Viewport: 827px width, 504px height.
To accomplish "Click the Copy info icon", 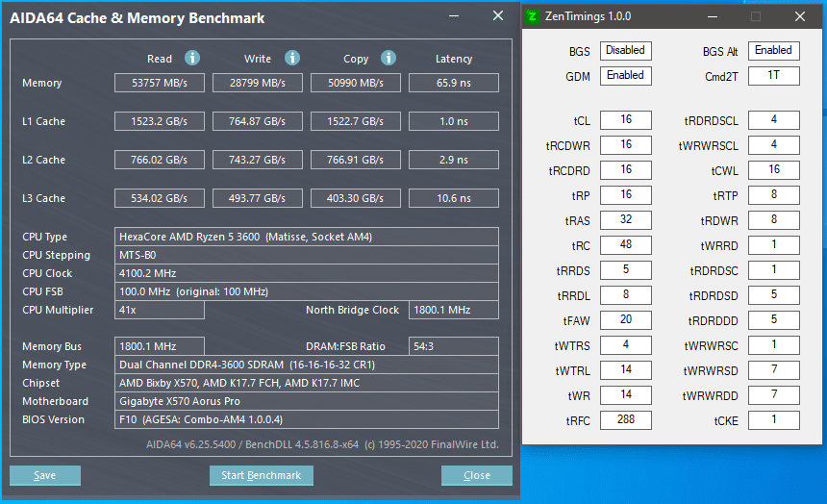I will pos(388,58).
